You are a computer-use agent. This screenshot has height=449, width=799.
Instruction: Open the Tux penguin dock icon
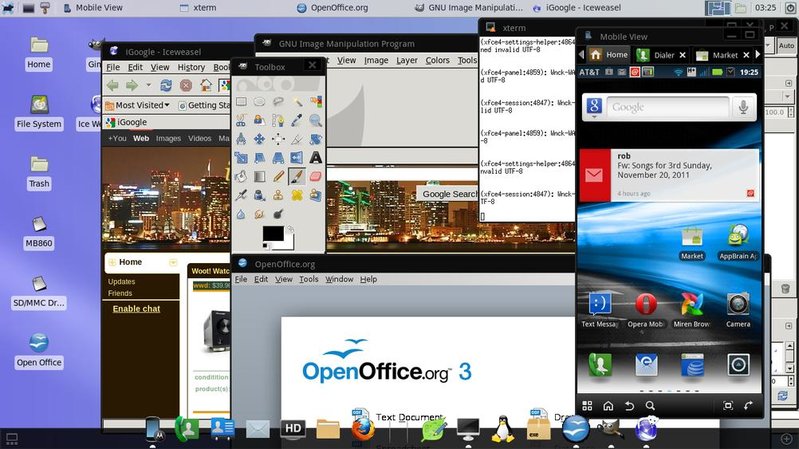pos(502,429)
